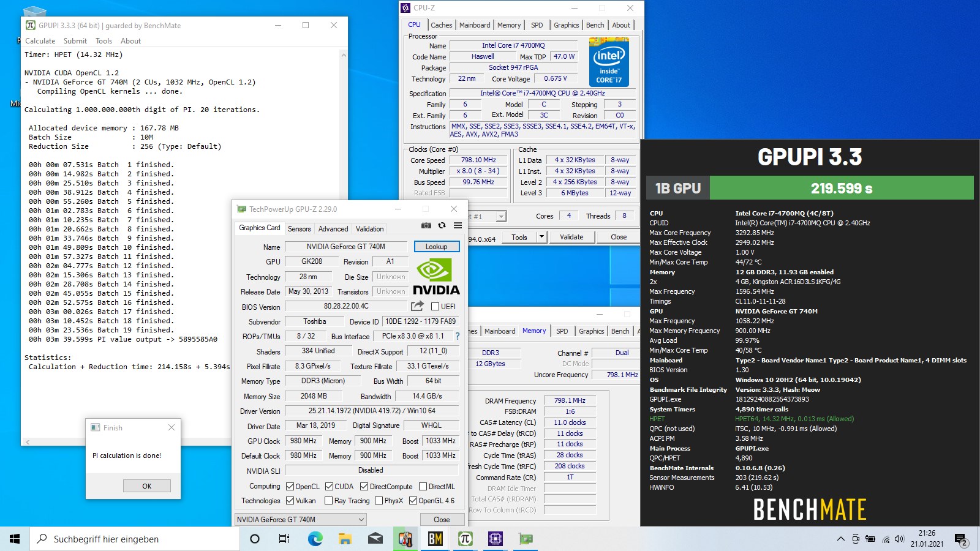Open the About menu in GPUPI
This screenshot has width=980, height=551.
point(130,41)
